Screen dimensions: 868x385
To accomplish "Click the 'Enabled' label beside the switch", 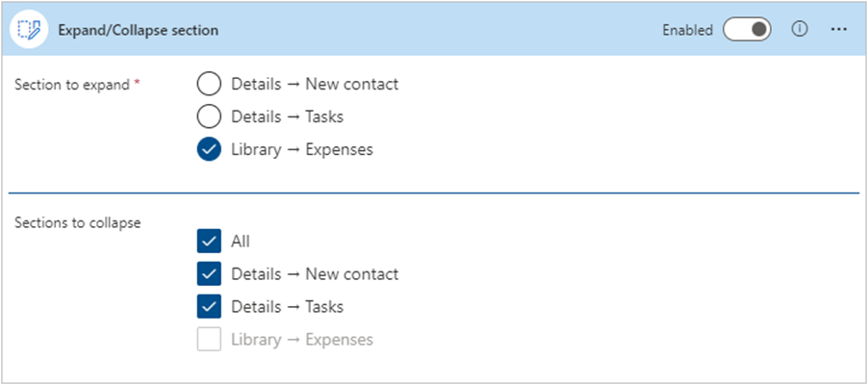I will (687, 31).
